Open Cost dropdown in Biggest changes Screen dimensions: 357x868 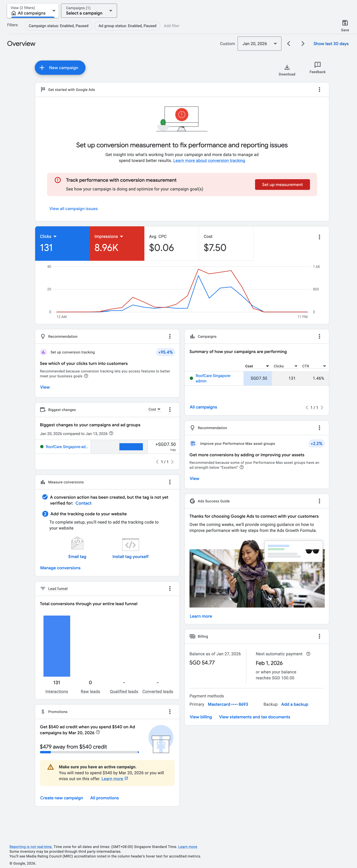click(154, 410)
